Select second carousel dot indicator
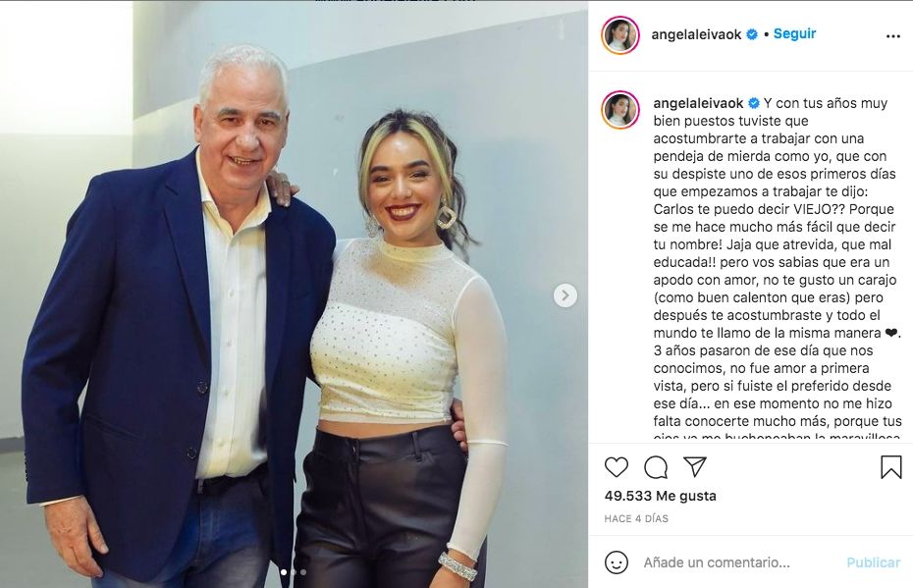 pyautogui.click(x=294, y=572)
